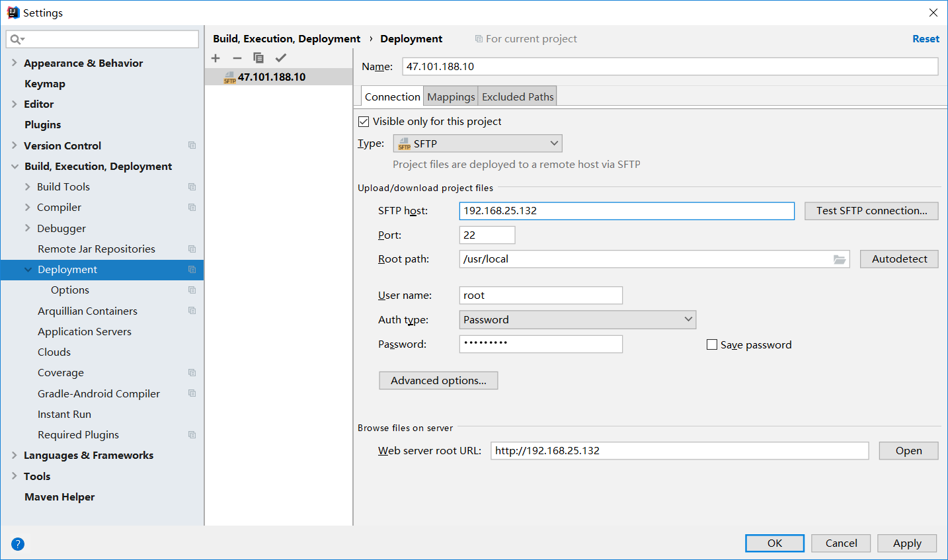Click the IntelliJ icon in title bar
The width and height of the screenshot is (948, 560).
pyautogui.click(x=13, y=13)
